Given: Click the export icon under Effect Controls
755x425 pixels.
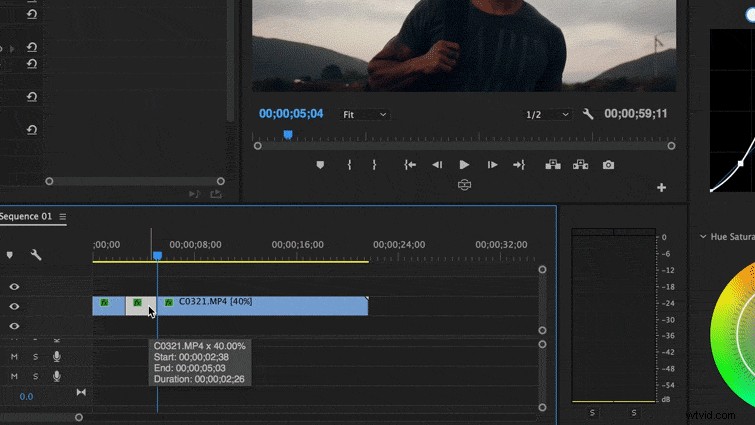Looking at the screenshot, I should [216, 193].
